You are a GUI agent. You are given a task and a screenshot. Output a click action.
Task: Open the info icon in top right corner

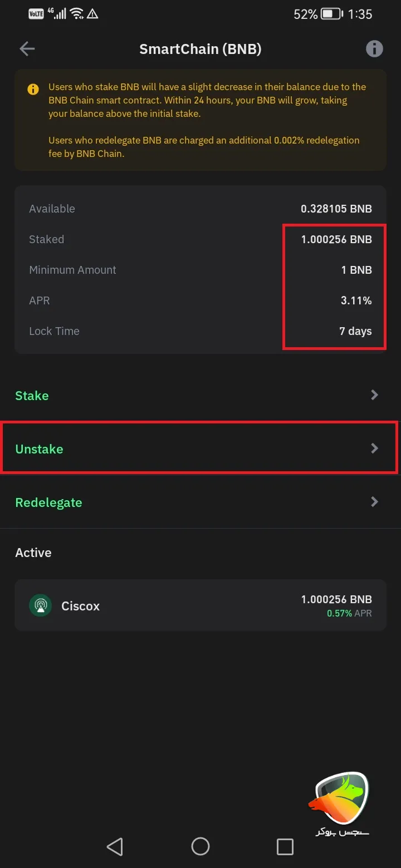click(374, 48)
